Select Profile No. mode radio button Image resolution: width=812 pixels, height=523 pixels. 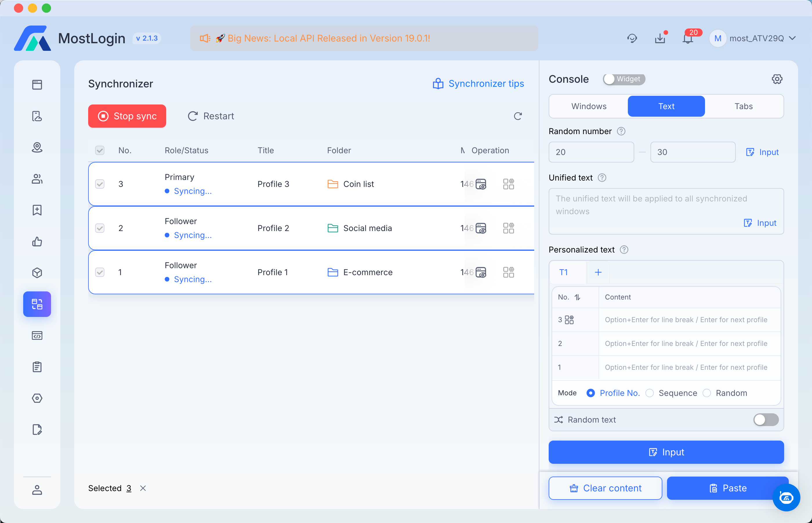(591, 393)
